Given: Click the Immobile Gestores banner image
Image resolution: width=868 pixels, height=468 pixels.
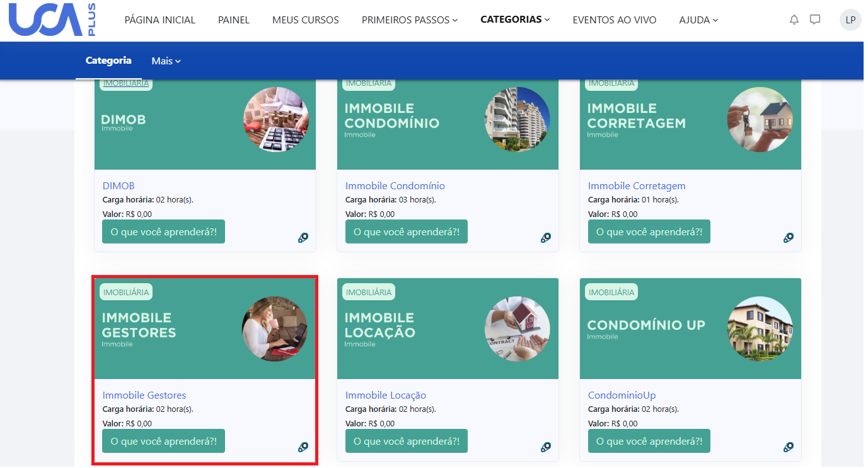Looking at the screenshot, I should tap(205, 329).
